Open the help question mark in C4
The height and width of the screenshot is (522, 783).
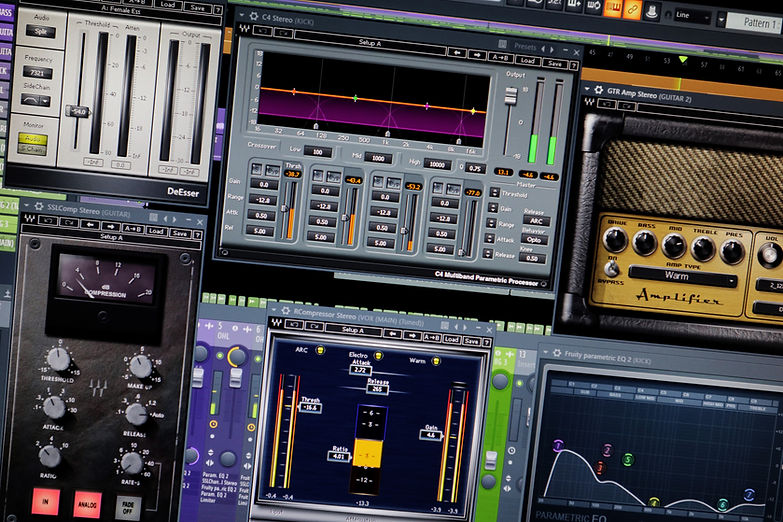[x=574, y=65]
